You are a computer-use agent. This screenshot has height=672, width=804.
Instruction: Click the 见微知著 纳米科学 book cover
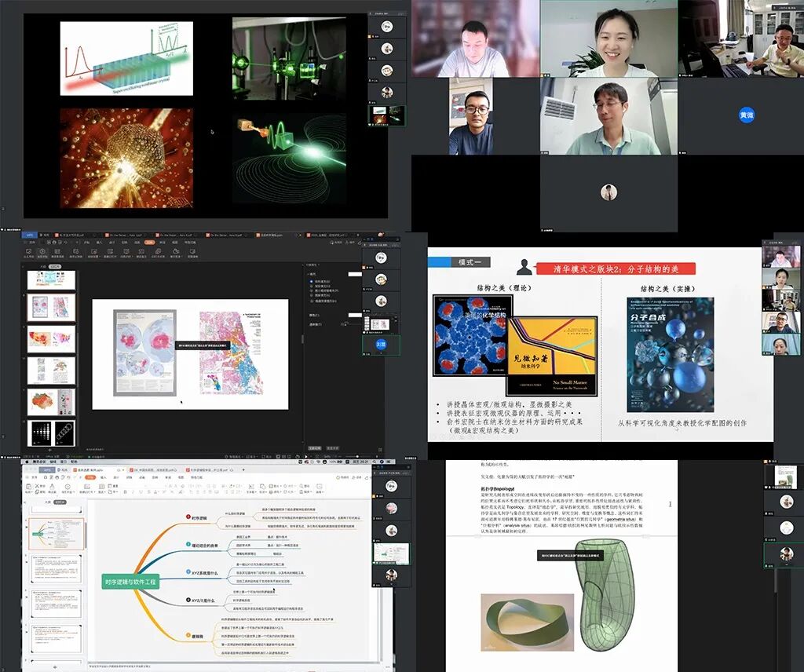(552, 356)
